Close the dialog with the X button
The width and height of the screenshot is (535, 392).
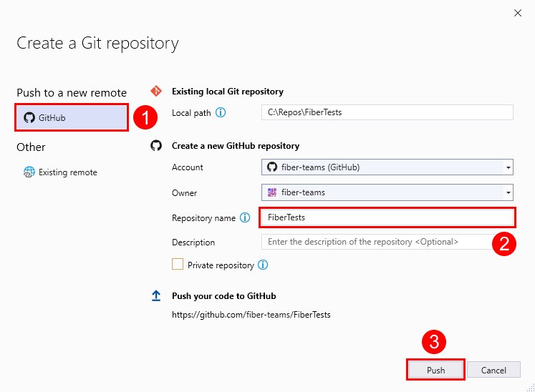point(518,13)
